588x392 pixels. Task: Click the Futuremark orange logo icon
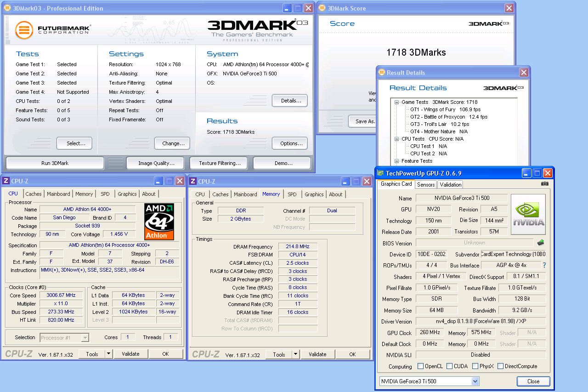[x=24, y=30]
